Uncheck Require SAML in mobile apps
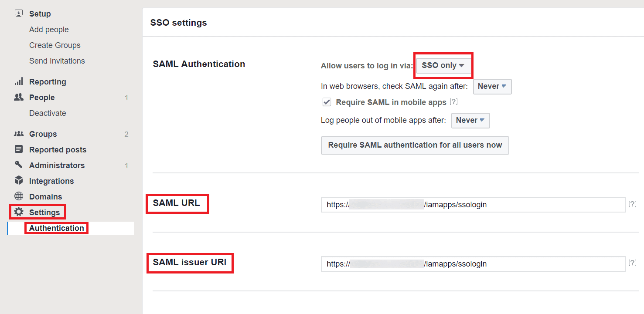 (327, 102)
